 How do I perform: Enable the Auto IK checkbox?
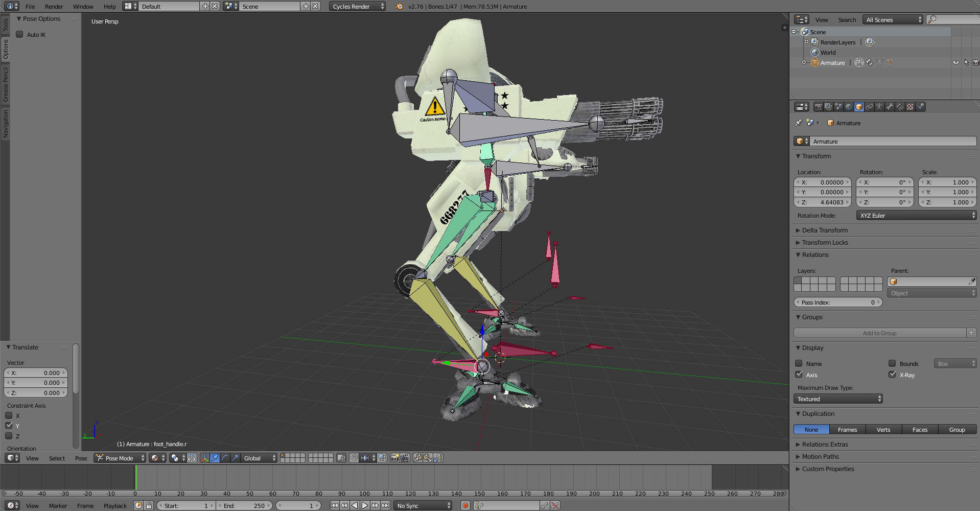pyautogui.click(x=20, y=34)
